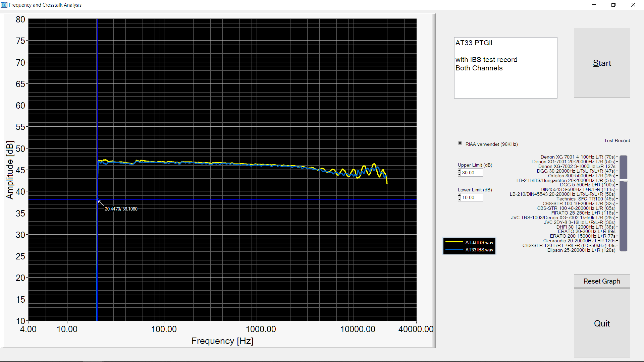Screen dimensions: 644x362
Task: Click the 20.4470/38.1080 cursor label
Action: 121,209
